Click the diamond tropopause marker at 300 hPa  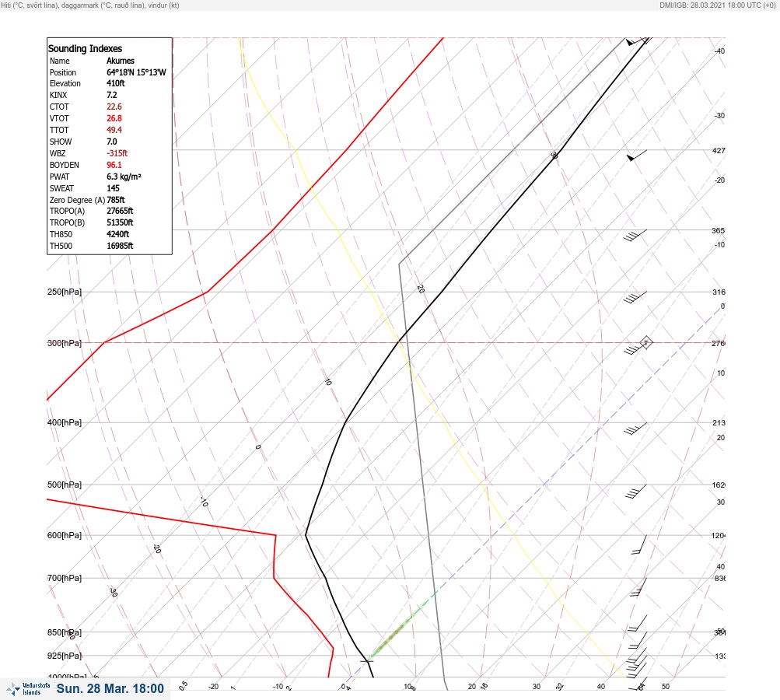[646, 342]
